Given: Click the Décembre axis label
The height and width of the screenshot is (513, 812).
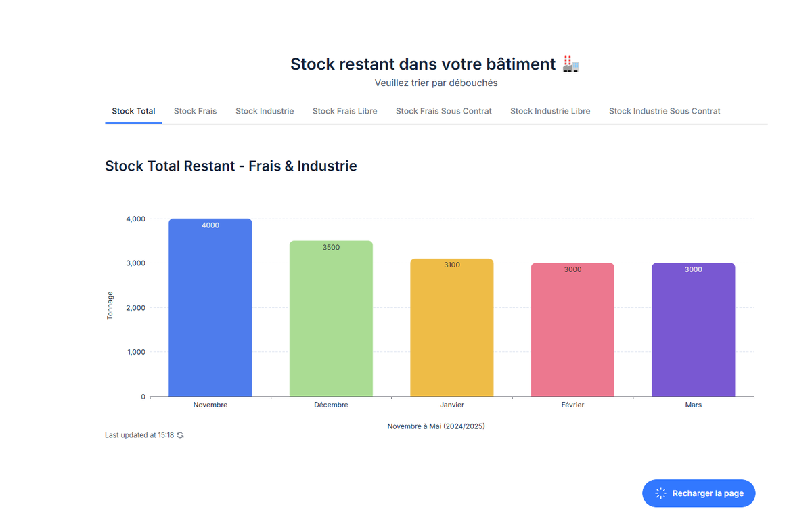Looking at the screenshot, I should point(331,405).
